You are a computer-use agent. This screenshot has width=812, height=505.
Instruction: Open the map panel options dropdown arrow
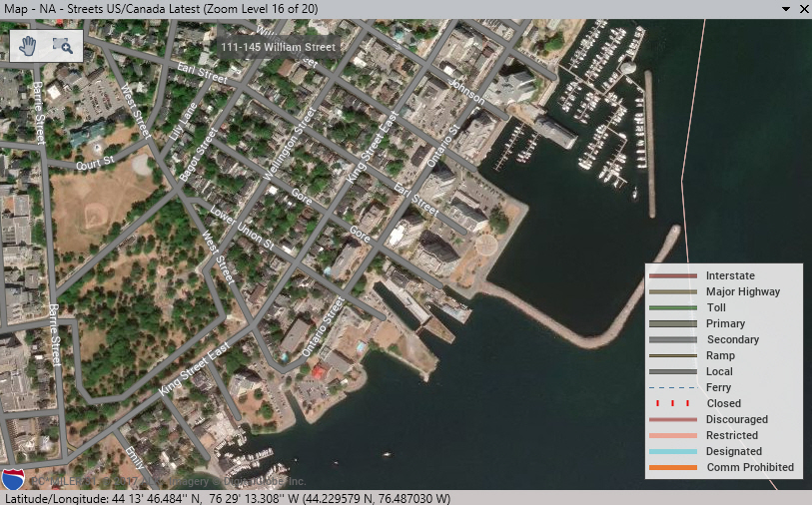786,8
